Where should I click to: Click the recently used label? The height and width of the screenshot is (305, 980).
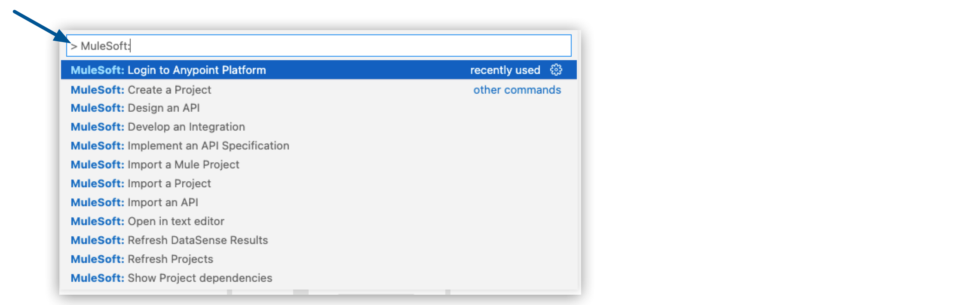coord(505,70)
